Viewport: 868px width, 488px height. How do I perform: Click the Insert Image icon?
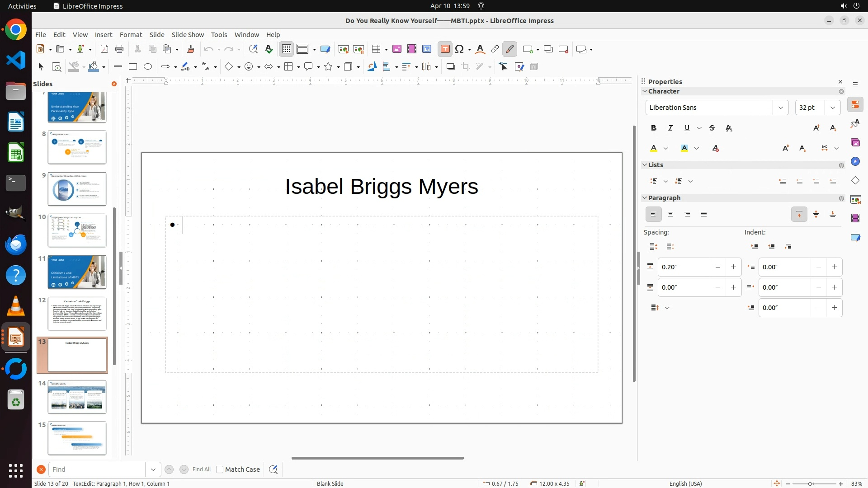(x=397, y=49)
